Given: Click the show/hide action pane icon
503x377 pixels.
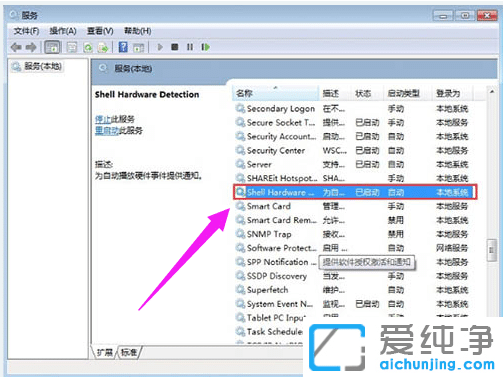Looking at the screenshot, I should (x=139, y=47).
